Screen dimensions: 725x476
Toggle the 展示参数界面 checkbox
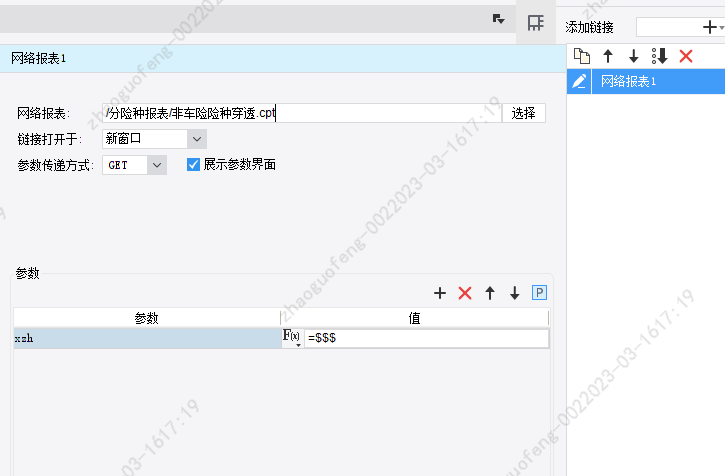pyautogui.click(x=193, y=165)
